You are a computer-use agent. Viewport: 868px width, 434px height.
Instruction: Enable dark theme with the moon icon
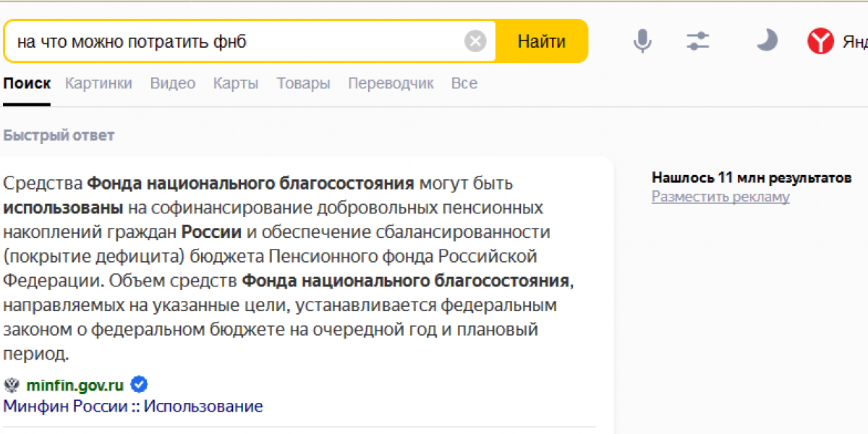pos(767,41)
